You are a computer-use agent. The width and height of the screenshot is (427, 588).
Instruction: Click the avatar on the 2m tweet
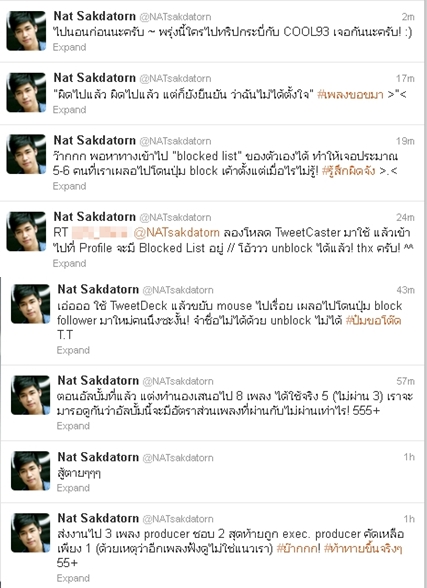(x=26, y=31)
